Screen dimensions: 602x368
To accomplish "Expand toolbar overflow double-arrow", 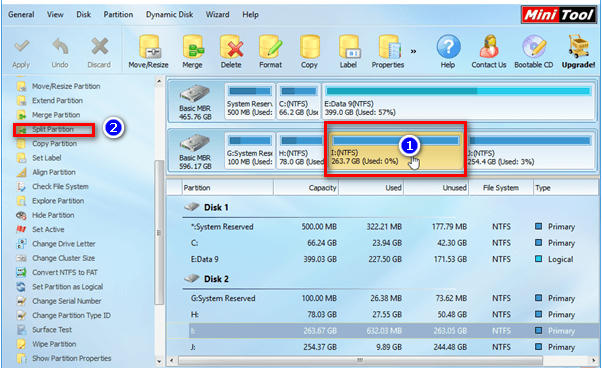I will 413,51.
